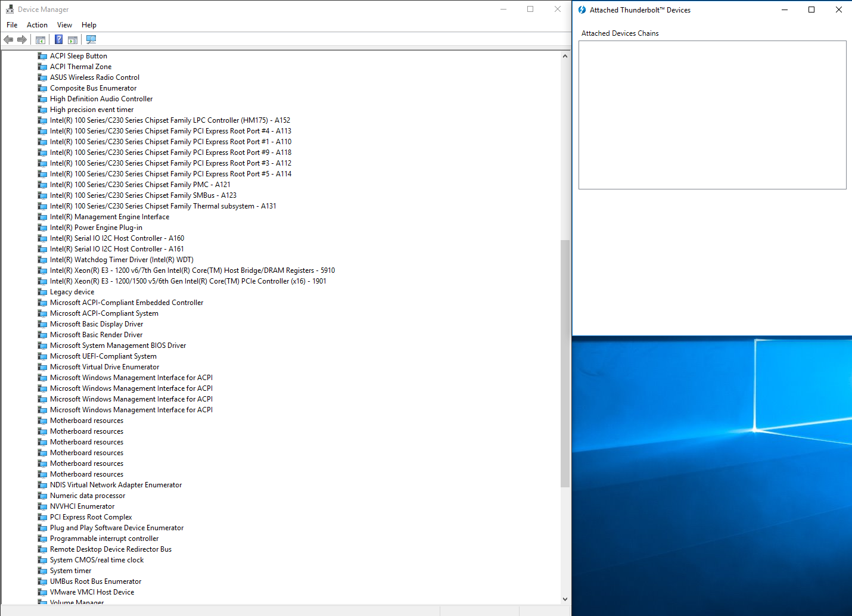852x616 pixels.
Task: Click the icon beside PCI Express Root Complex
Action: click(x=42, y=517)
